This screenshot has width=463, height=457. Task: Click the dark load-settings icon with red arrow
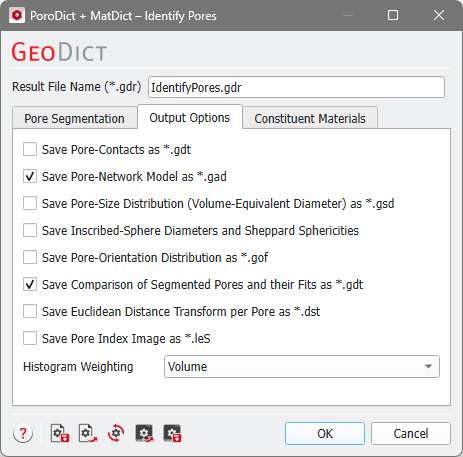pos(144,433)
